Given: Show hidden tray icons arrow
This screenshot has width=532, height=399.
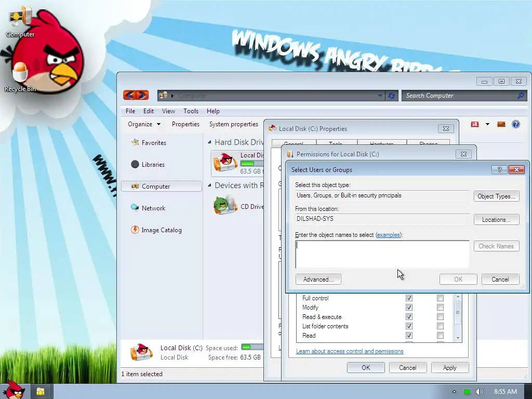Looking at the screenshot, I should (454, 392).
